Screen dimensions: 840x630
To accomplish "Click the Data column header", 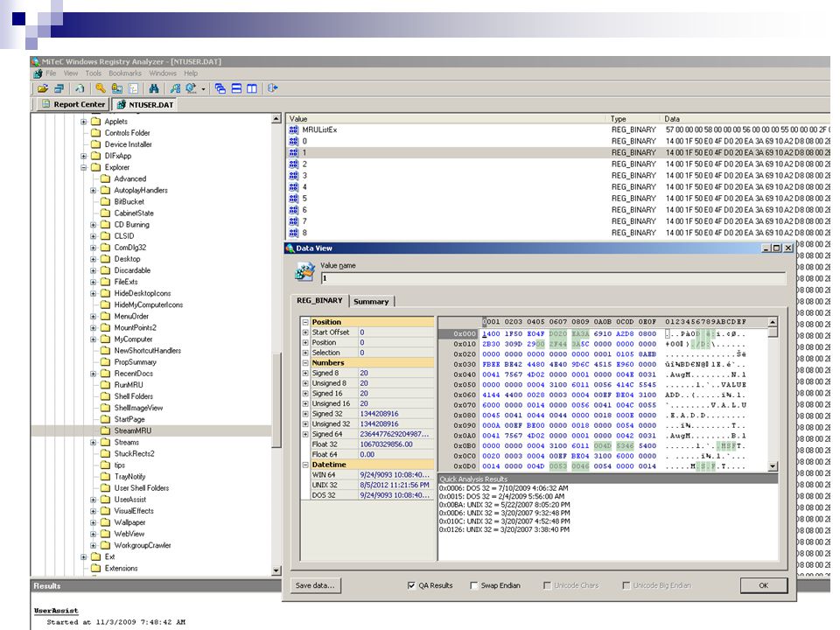I will [745, 119].
